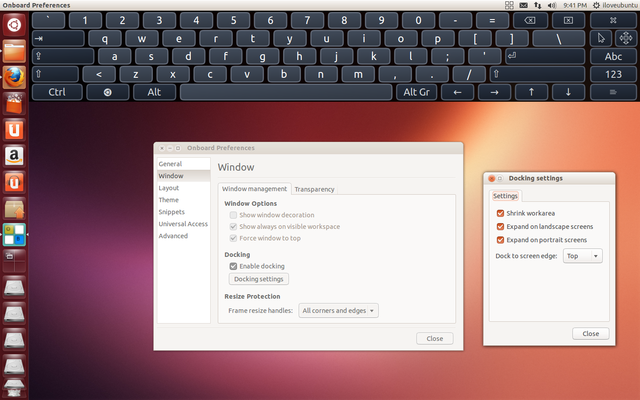The height and width of the screenshot is (400, 640).
Task: Open the Onboard settings launcher icon
Action: [14, 235]
